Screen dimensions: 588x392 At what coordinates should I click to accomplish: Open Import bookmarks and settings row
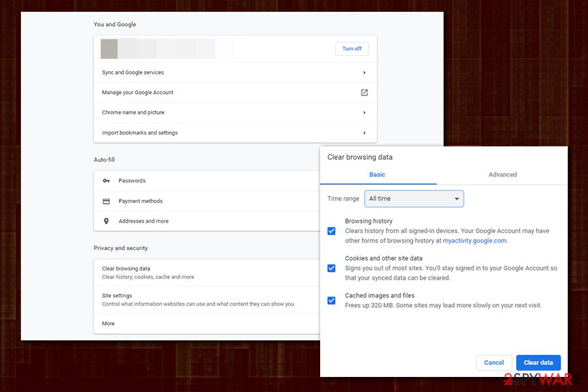235,133
